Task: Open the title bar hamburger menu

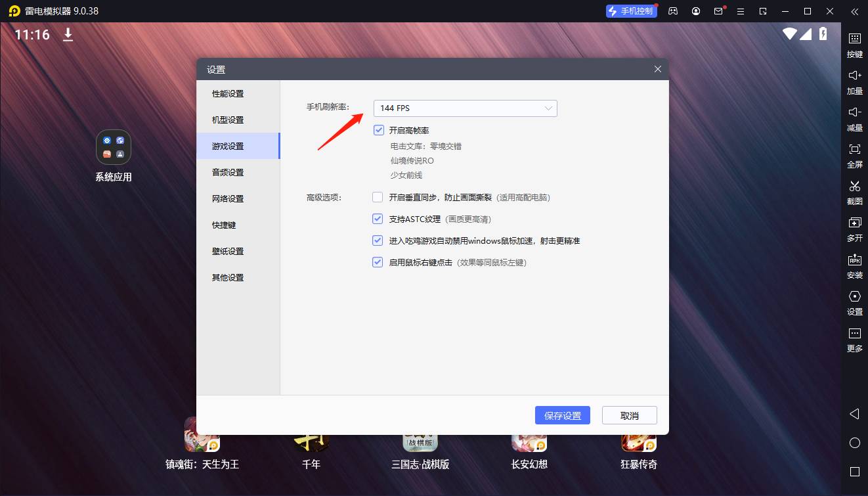Action: coord(741,11)
